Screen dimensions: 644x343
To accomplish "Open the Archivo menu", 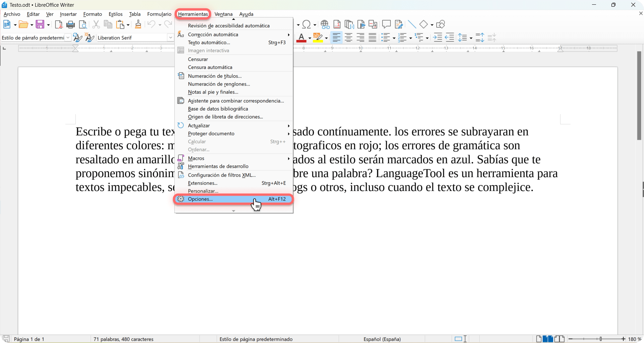I will 12,14.
